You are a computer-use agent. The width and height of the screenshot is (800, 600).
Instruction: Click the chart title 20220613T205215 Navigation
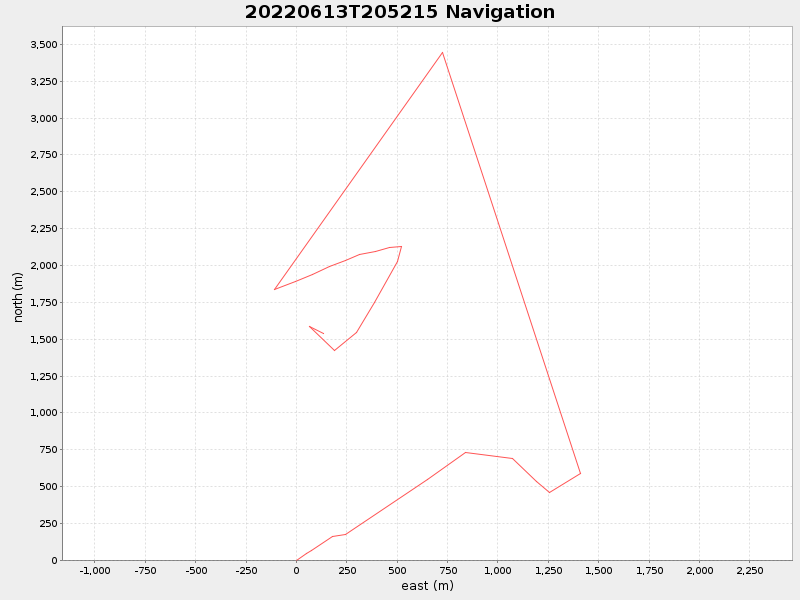coord(399,12)
